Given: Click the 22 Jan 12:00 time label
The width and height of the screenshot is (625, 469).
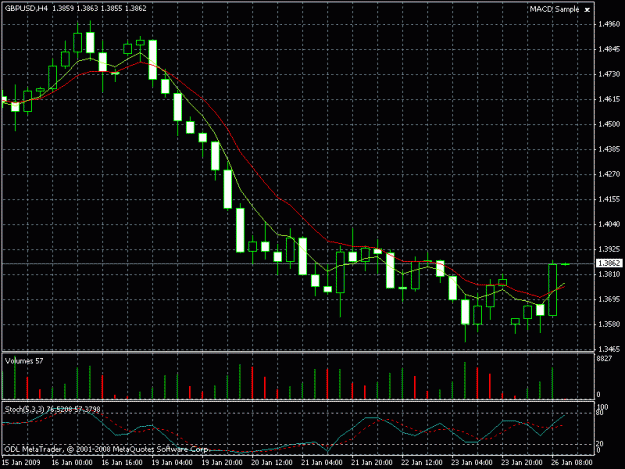Looking at the screenshot, I should click(x=422, y=462).
